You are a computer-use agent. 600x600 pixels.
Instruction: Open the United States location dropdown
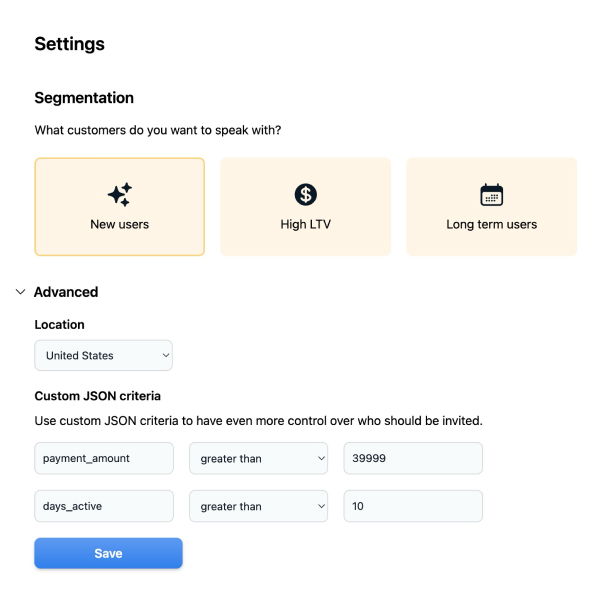point(103,355)
